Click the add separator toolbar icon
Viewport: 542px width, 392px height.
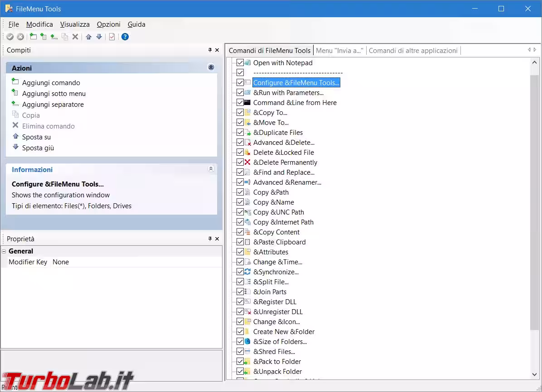tap(54, 37)
